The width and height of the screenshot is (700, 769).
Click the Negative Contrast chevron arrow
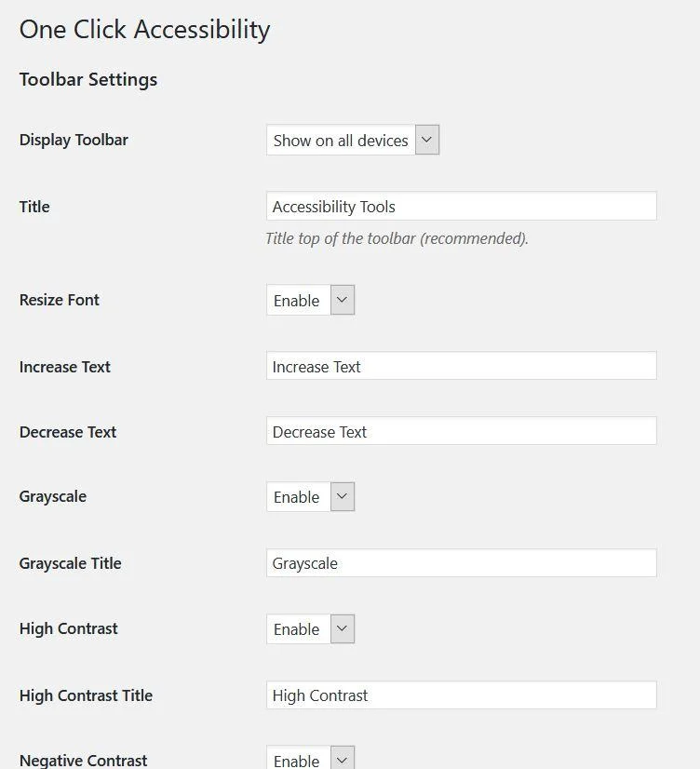pyautogui.click(x=342, y=760)
